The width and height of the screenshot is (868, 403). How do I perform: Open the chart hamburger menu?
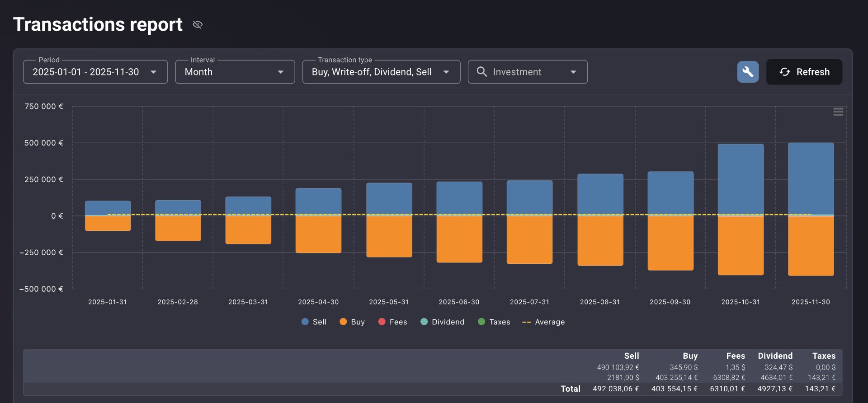838,112
